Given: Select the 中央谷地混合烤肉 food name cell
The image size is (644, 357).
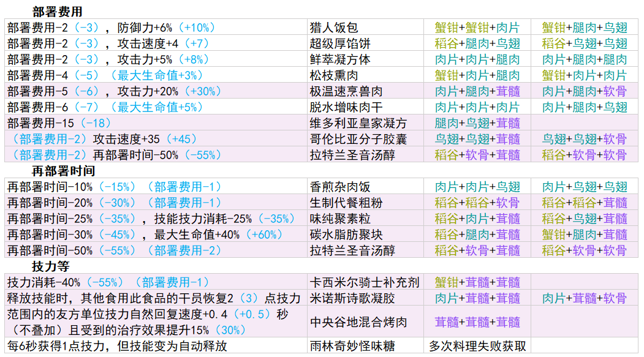Looking at the screenshot, I should coord(366,322).
